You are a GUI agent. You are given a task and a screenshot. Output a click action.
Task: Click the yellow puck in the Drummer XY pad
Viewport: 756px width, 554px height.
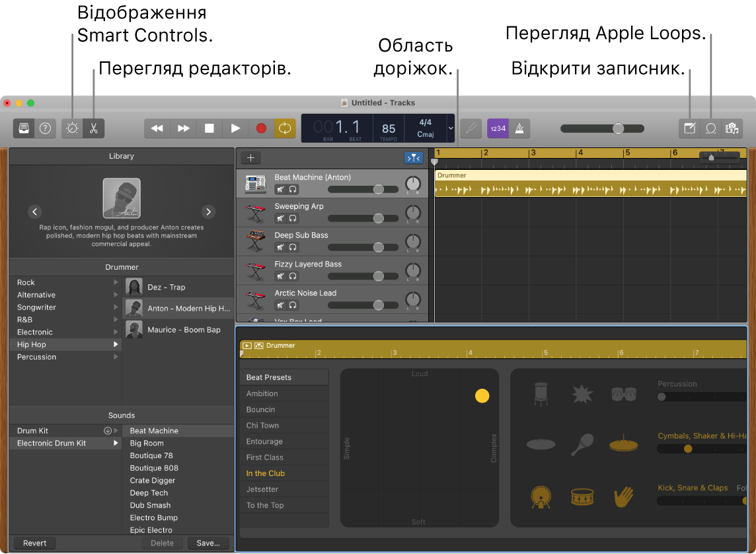pos(482,395)
